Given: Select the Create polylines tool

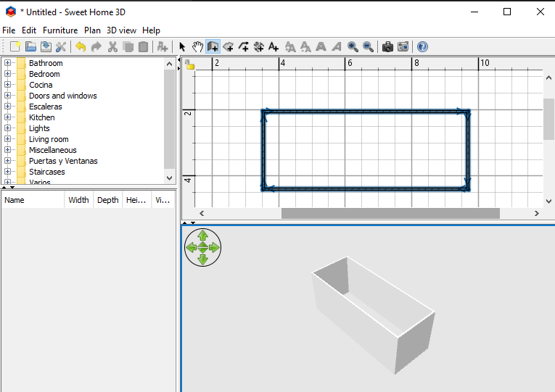Looking at the screenshot, I should tap(244, 46).
